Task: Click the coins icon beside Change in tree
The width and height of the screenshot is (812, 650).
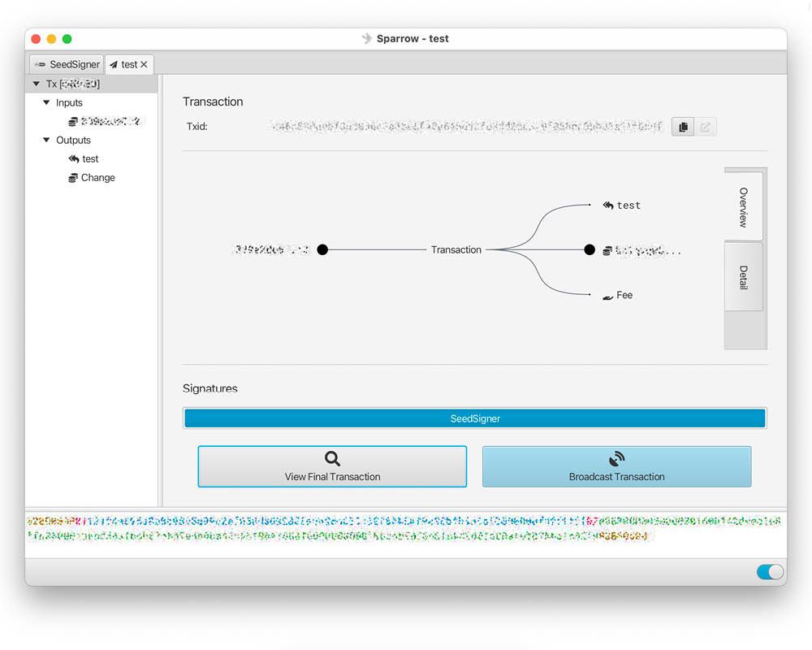Action: (73, 178)
